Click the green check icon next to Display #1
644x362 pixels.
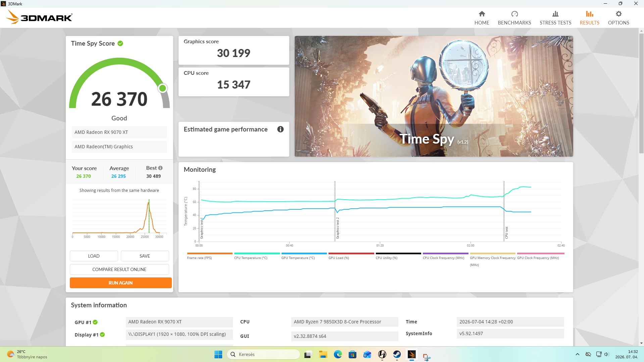click(x=102, y=334)
